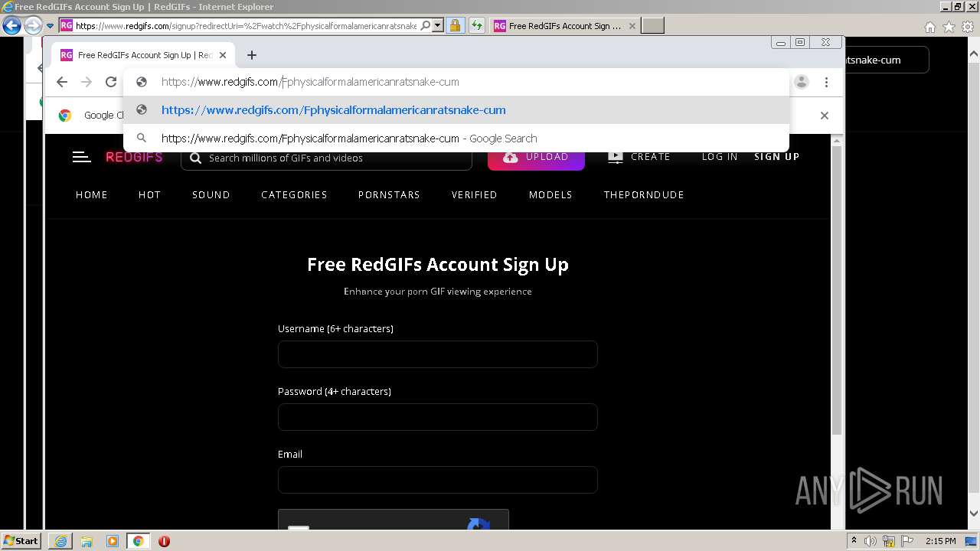Screen dimensions: 980x551
Task: Click the REDGIFS logo
Action: 134,157
